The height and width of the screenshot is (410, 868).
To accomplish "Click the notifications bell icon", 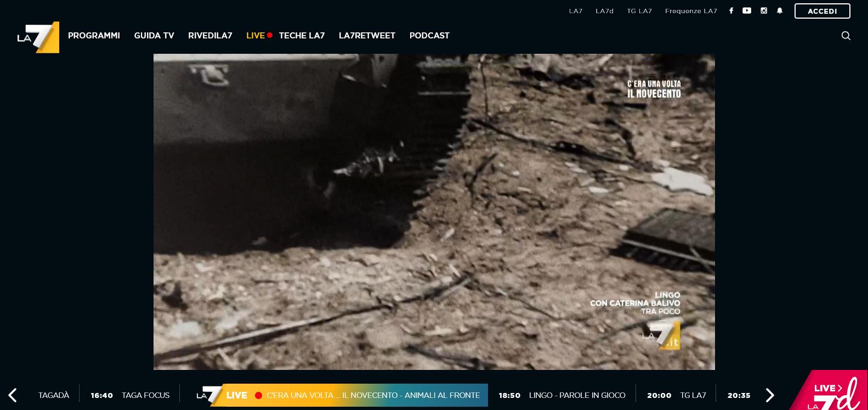I will [x=780, y=11].
